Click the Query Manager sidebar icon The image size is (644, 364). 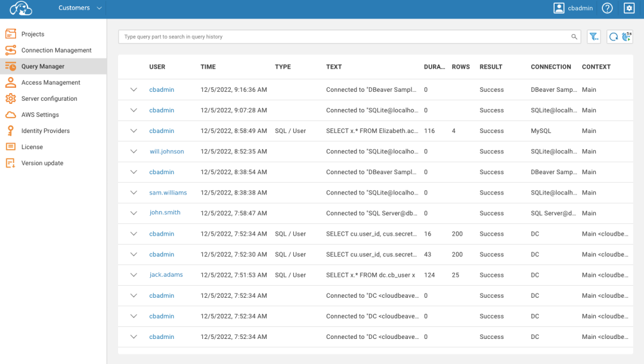coord(11,66)
